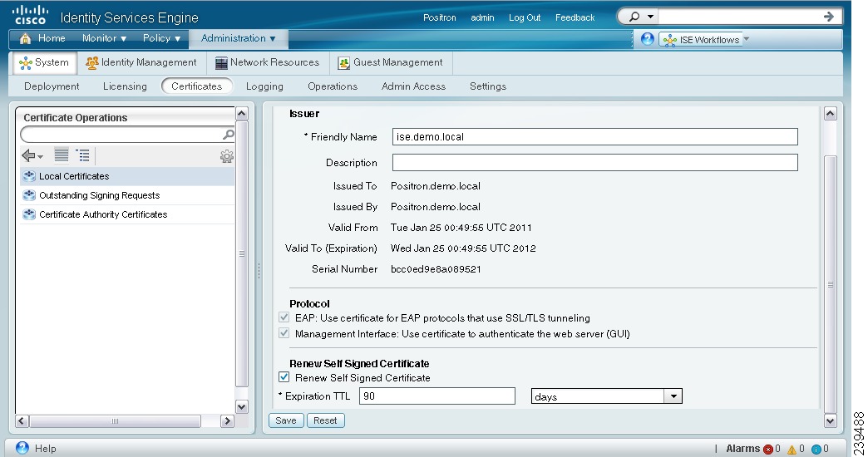
Task: Toggle the Management Interface checkbox
Action: 284,333
